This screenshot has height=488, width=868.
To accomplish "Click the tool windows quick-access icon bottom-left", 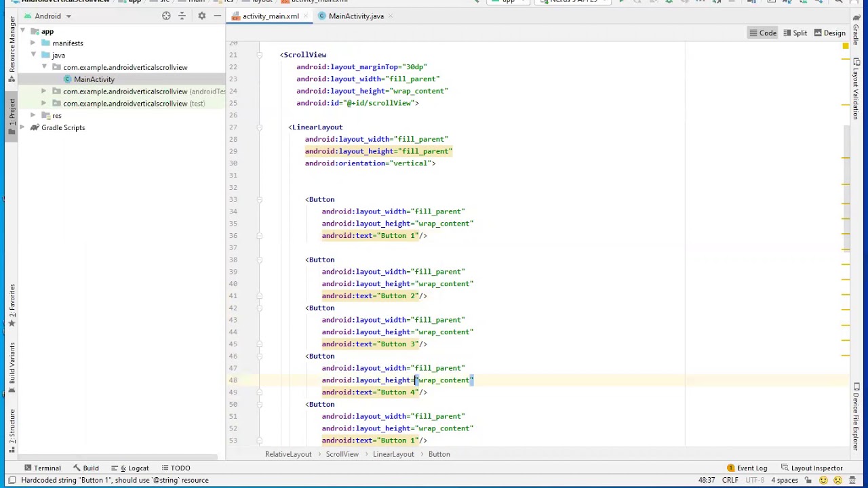I will [x=12, y=481].
